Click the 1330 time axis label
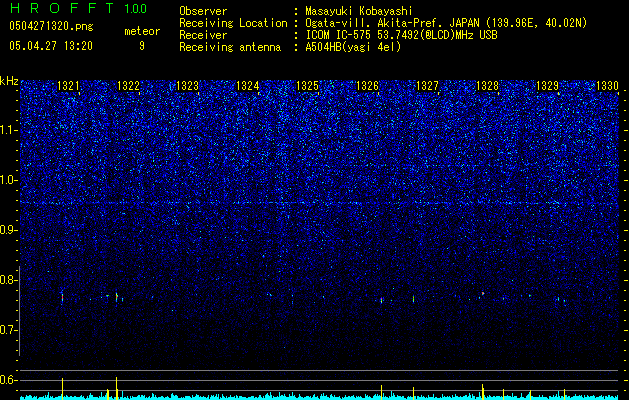Viewport: 629px width, 400px height. coord(607,85)
